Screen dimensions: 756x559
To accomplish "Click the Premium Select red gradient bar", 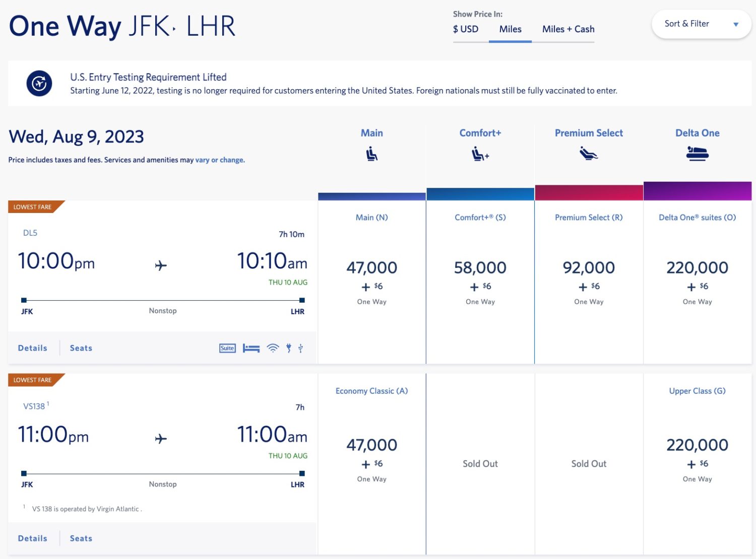I will 589,192.
